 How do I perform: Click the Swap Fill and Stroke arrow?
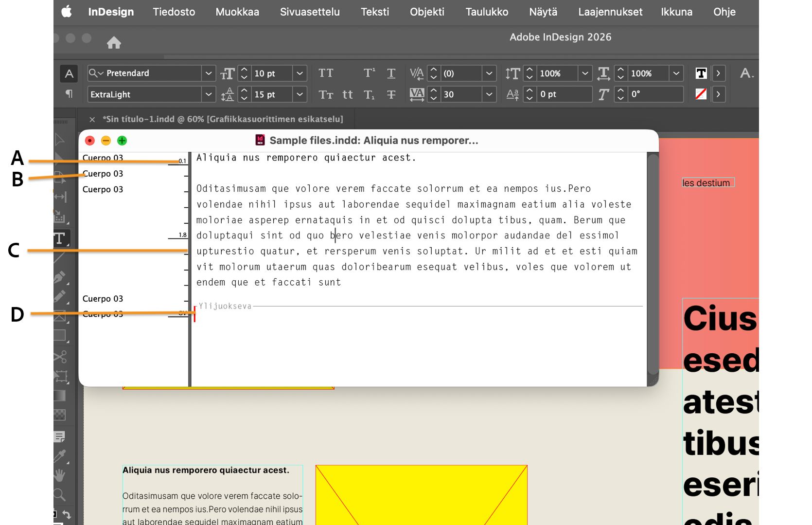67,514
